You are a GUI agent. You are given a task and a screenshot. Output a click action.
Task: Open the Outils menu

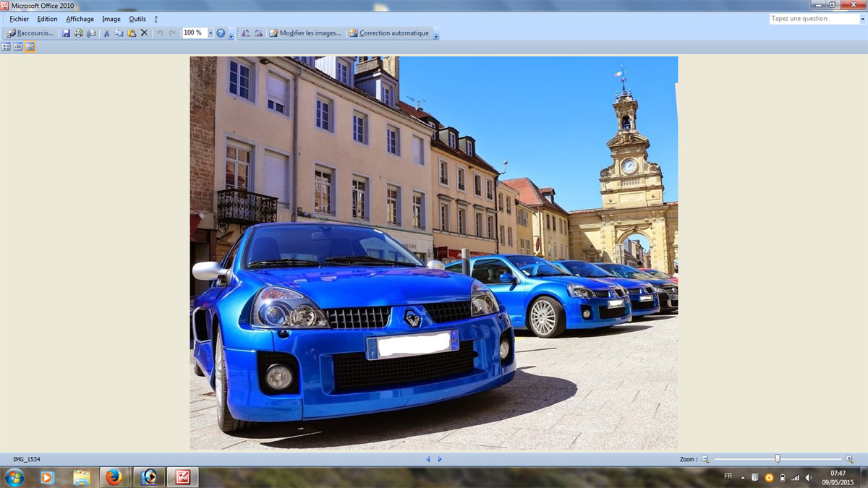pyautogui.click(x=137, y=19)
